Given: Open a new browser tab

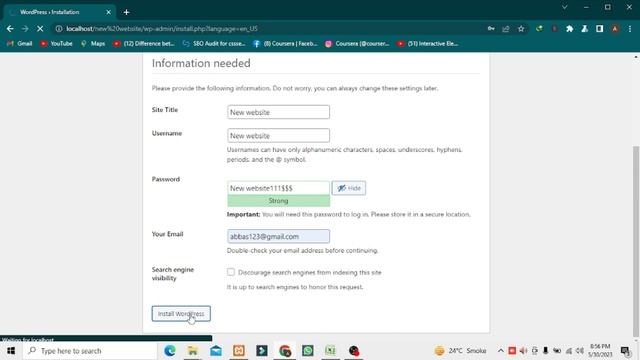Looking at the screenshot, I should [x=126, y=12].
